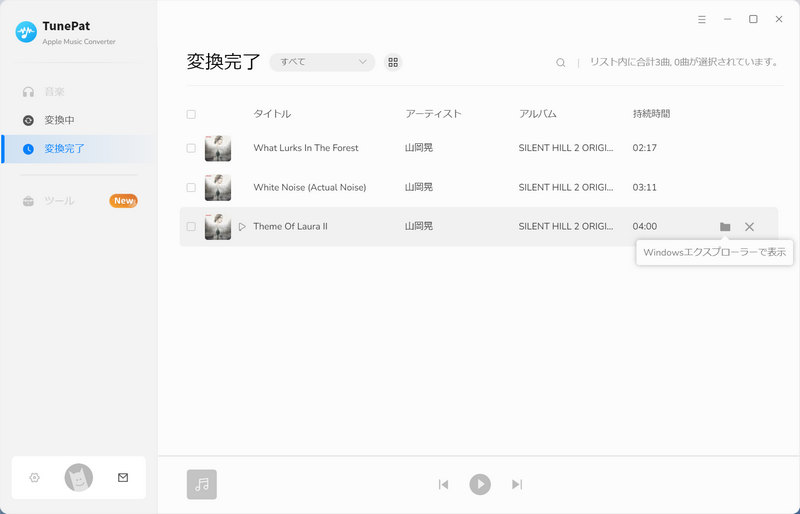
Task: Click the music note player thumbnail
Action: (x=202, y=484)
